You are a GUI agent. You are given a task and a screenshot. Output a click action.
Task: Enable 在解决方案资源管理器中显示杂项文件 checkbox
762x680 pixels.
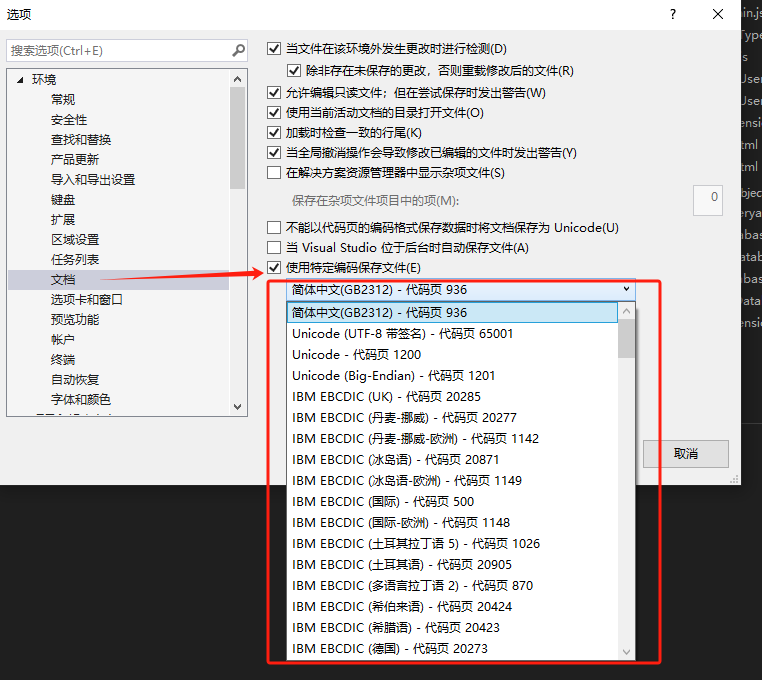coord(275,173)
